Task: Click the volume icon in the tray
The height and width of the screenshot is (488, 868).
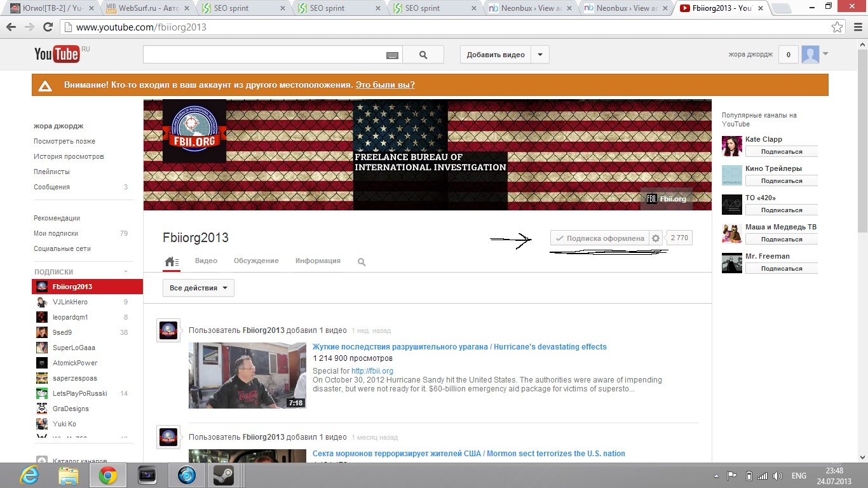Action: coord(778,476)
